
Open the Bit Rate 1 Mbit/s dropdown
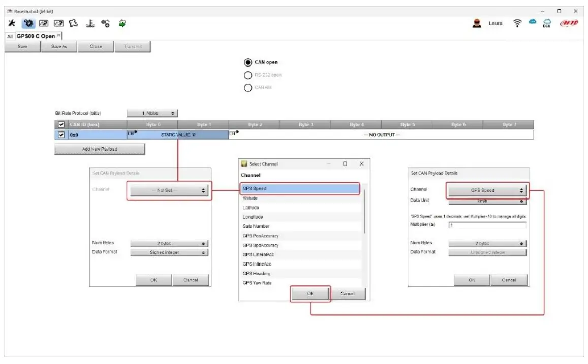pyautogui.click(x=152, y=114)
